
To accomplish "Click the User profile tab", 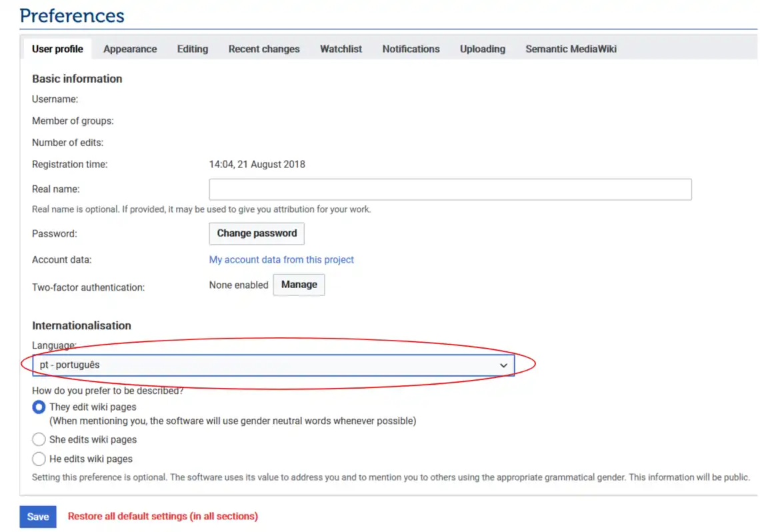I will tap(57, 49).
